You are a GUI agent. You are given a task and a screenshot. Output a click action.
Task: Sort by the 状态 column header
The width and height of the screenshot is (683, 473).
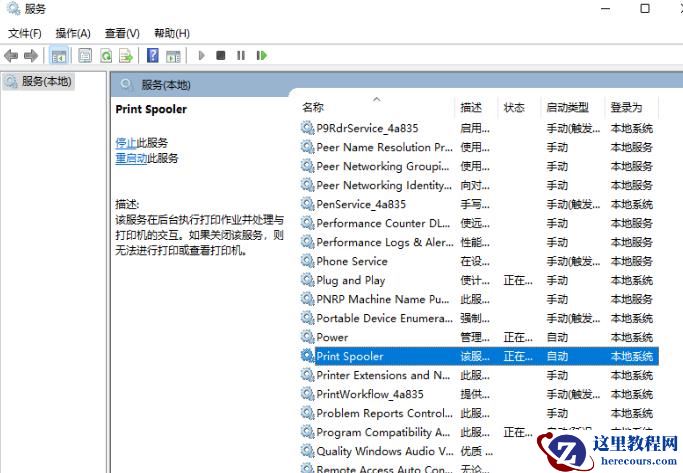coord(514,107)
